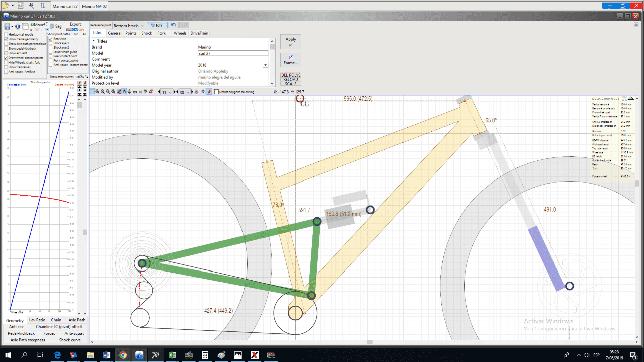Open the Anti-squat graph tab
644x362 pixels.
pyautogui.click(x=74, y=333)
